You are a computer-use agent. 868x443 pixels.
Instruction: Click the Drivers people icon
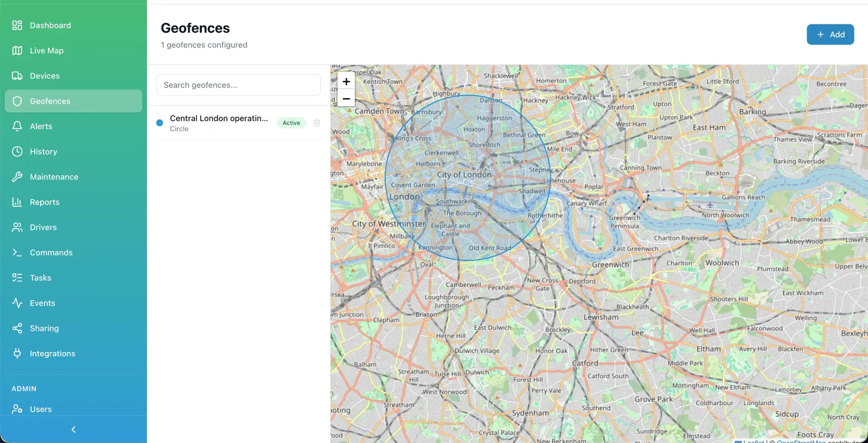coord(17,227)
